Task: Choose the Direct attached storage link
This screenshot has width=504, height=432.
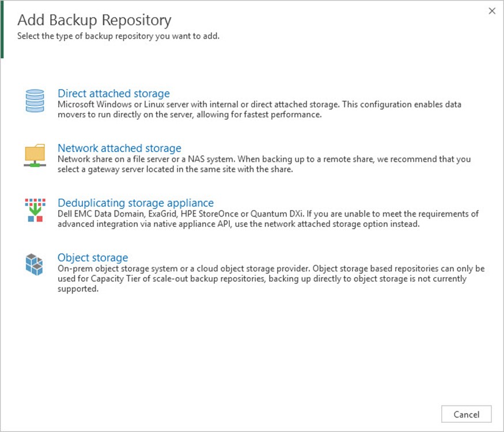Action: [x=113, y=93]
